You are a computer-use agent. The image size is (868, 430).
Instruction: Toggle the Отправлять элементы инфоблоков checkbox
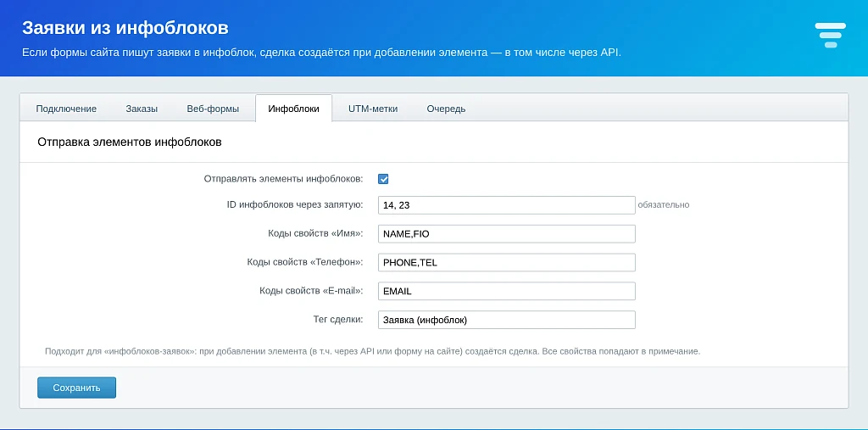tap(383, 179)
